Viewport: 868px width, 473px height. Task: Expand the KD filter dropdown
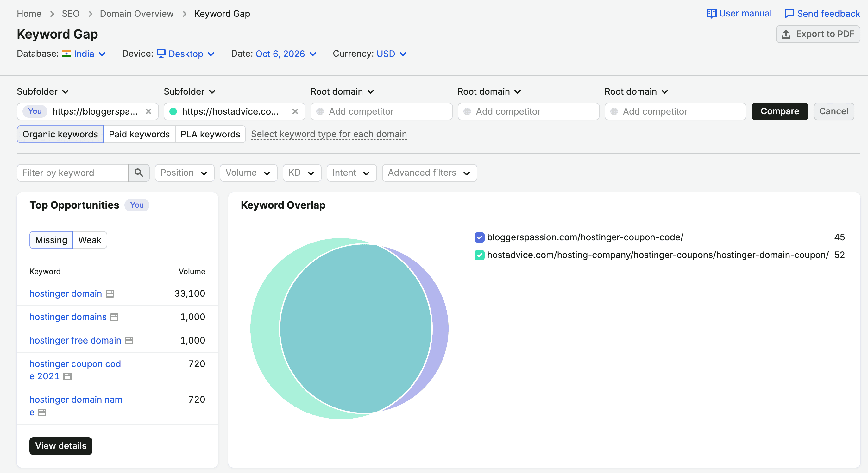pyautogui.click(x=302, y=173)
